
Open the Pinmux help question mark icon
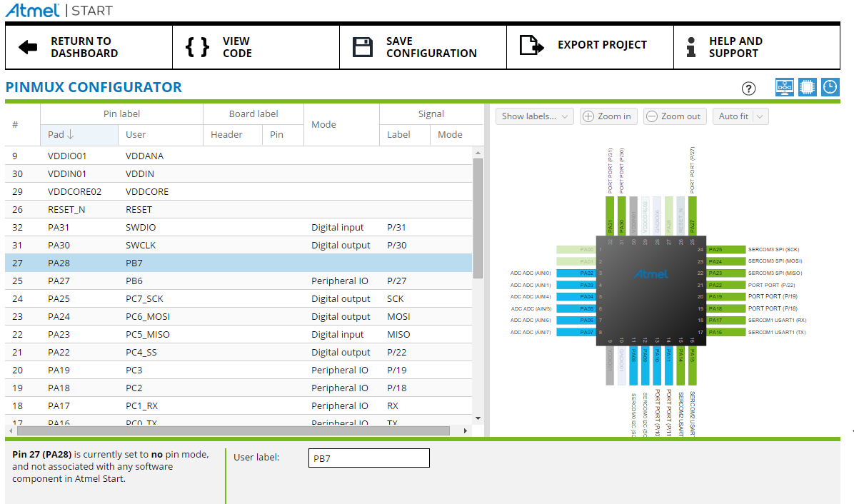tap(749, 89)
